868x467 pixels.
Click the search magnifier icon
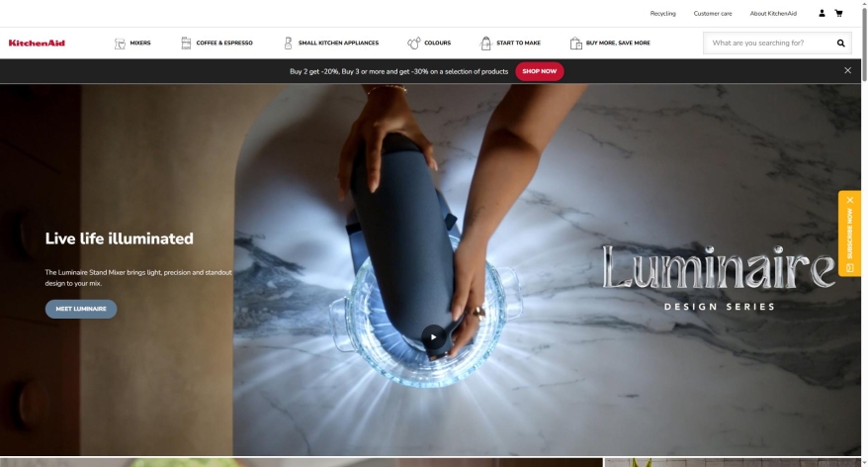841,43
